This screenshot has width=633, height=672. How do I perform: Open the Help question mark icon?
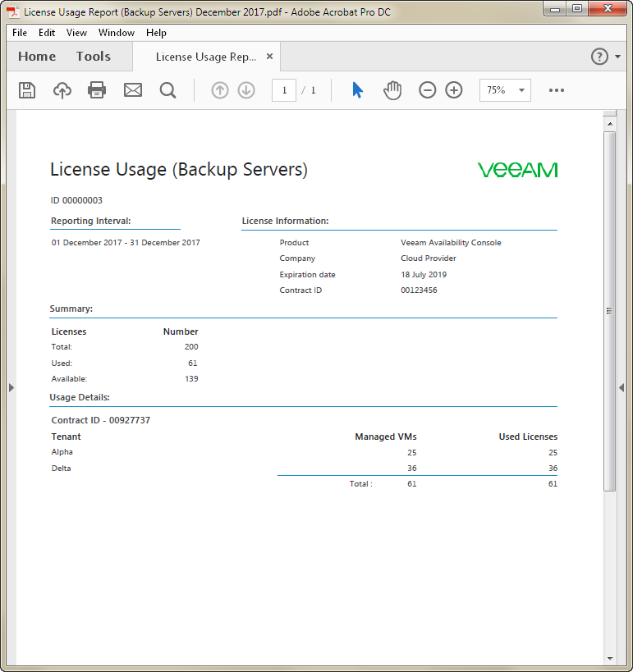(599, 56)
